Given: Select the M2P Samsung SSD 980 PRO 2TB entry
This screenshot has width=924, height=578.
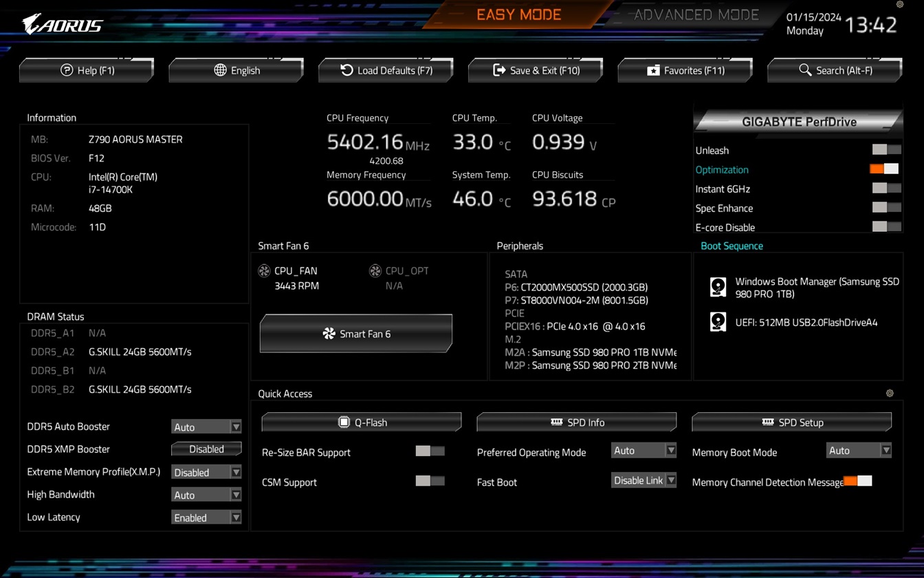Looking at the screenshot, I should 591,365.
